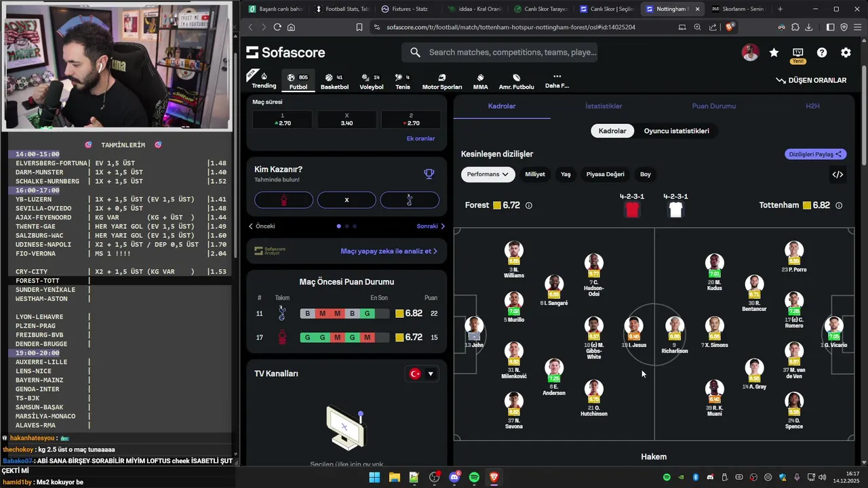The height and width of the screenshot is (488, 868).
Task: Open the Sofascore settings gear
Action: point(846,53)
